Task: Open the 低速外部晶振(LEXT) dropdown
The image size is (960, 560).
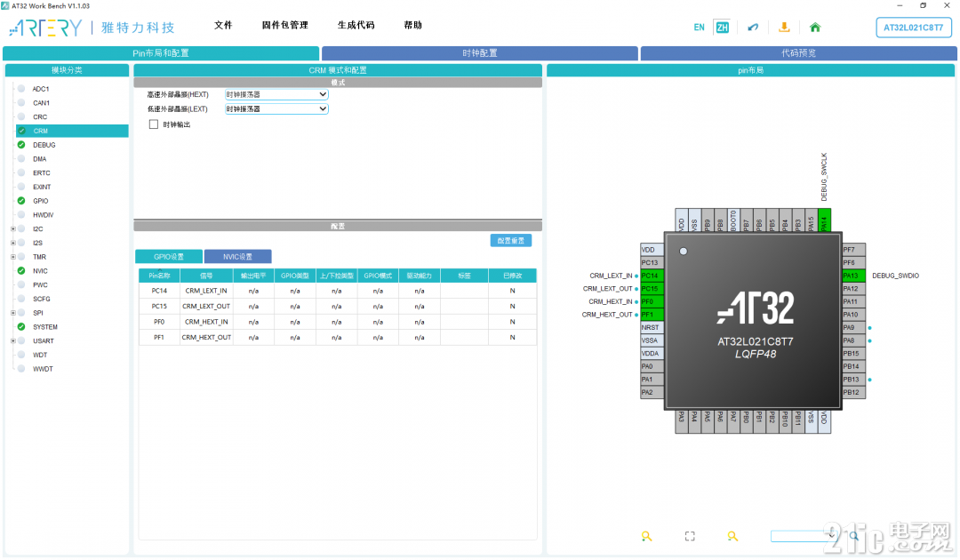Action: tap(276, 109)
